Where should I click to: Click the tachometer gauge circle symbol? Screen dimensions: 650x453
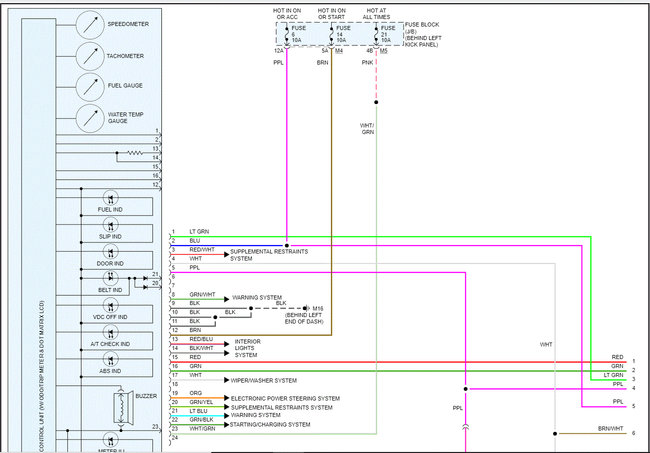tap(90, 56)
